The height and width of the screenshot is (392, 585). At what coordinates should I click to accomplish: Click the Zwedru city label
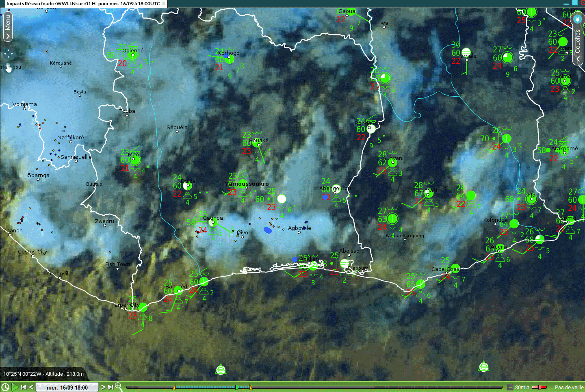[x=104, y=221]
